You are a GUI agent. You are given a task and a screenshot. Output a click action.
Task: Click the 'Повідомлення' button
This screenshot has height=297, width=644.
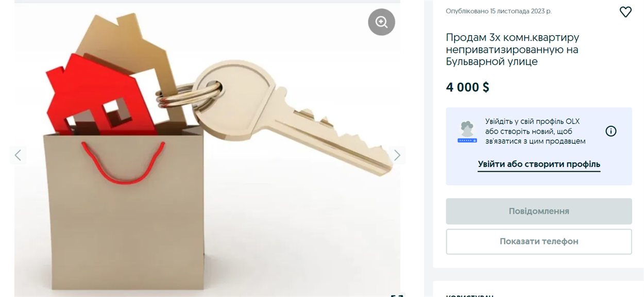tap(539, 211)
